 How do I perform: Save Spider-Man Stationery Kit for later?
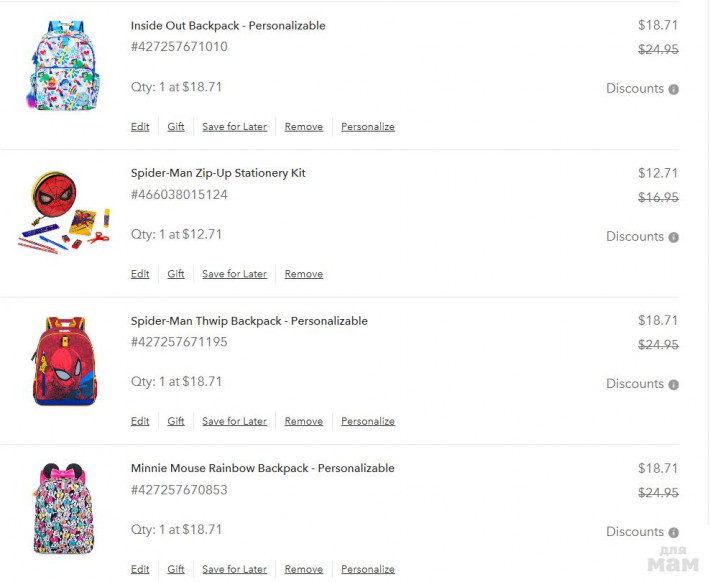(234, 274)
